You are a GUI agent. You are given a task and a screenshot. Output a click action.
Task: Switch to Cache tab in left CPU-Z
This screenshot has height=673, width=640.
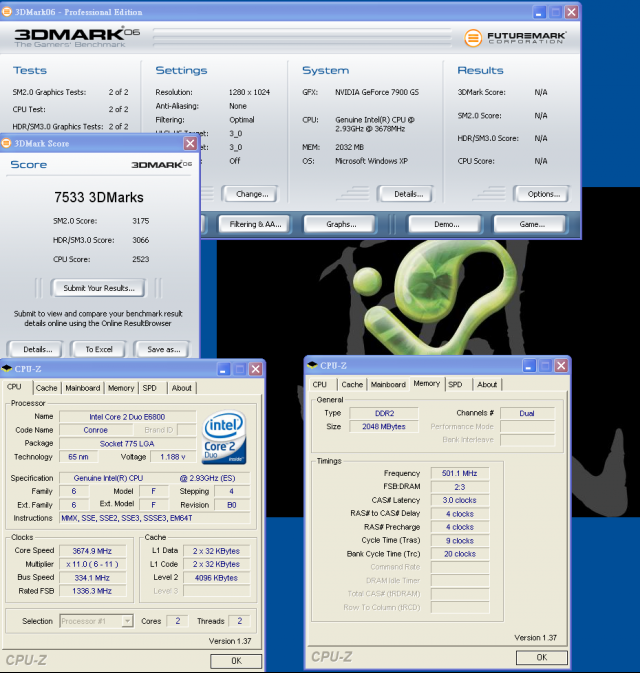click(46, 388)
